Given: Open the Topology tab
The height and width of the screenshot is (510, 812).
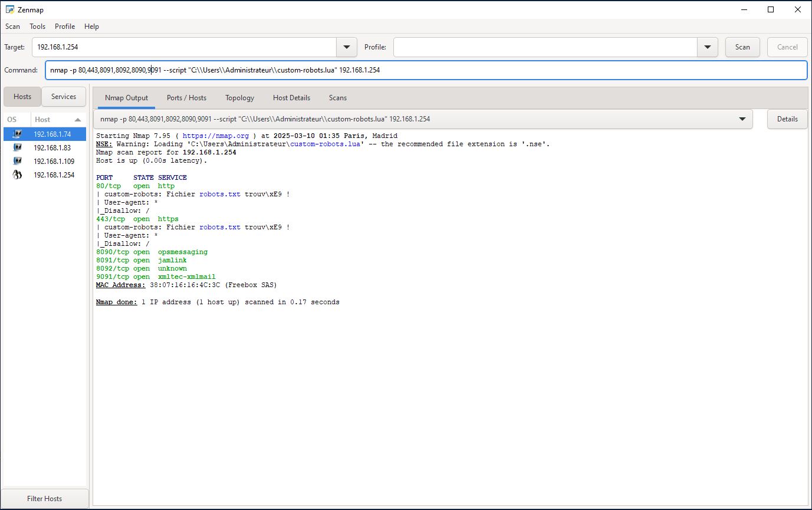Looking at the screenshot, I should (239, 98).
